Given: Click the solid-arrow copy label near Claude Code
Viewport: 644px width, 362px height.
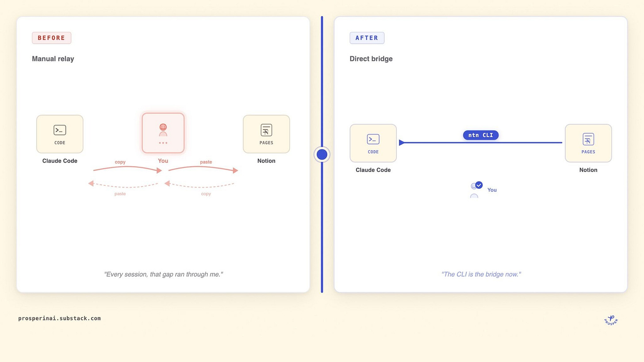Looking at the screenshot, I should 120,162.
